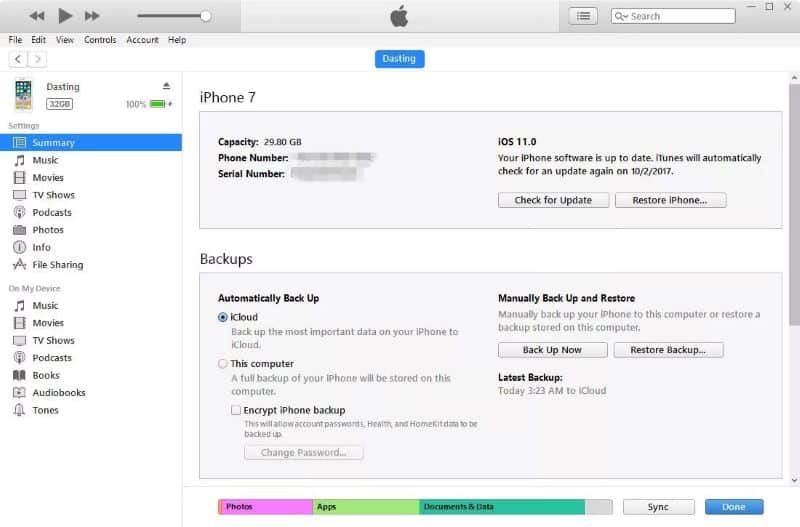Select the iCloud backup radio button
This screenshot has width=800, height=527.
(222, 317)
